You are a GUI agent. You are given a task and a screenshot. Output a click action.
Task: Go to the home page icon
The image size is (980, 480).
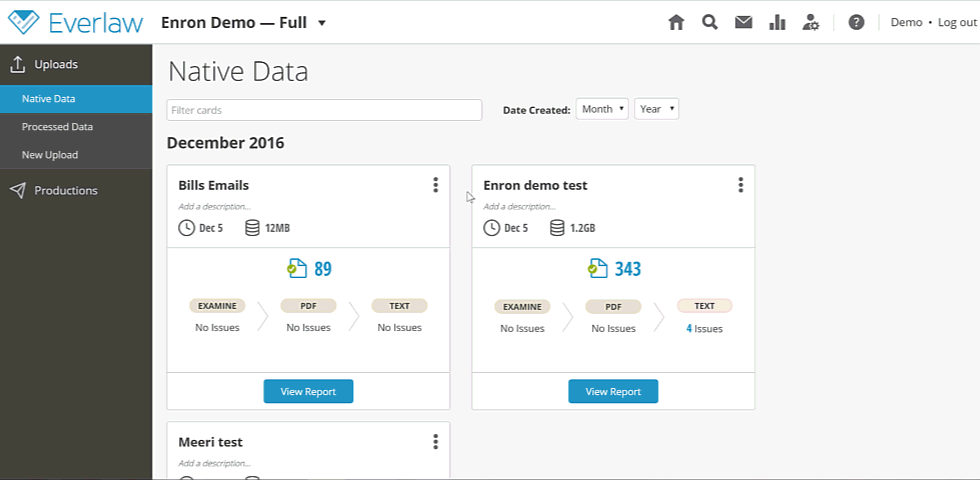click(676, 22)
